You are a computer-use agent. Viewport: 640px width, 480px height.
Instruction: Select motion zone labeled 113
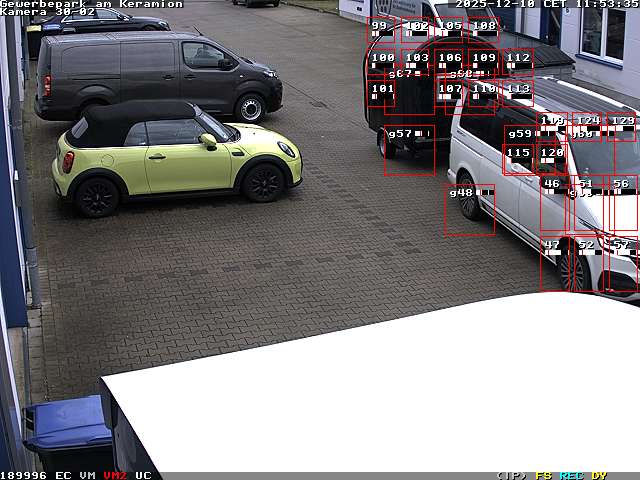coord(518,92)
